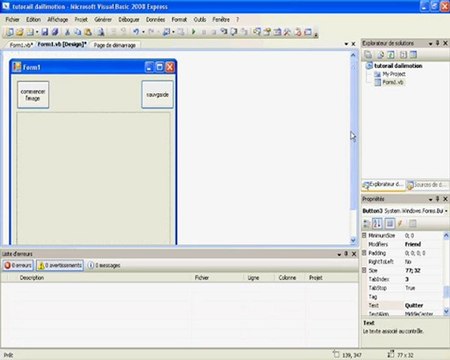Open the Outils menu

point(200,20)
